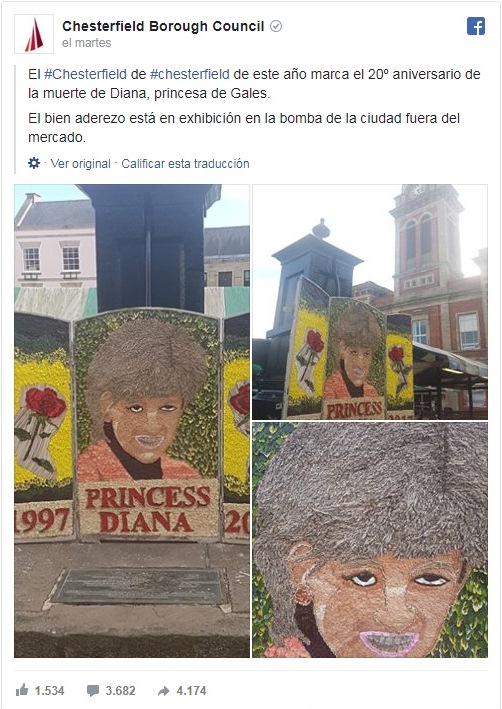Click the 1.534 likes count

49,691
